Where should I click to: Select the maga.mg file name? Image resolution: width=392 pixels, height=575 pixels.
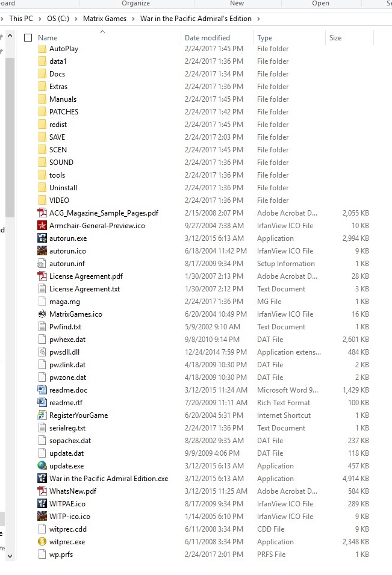64,302
